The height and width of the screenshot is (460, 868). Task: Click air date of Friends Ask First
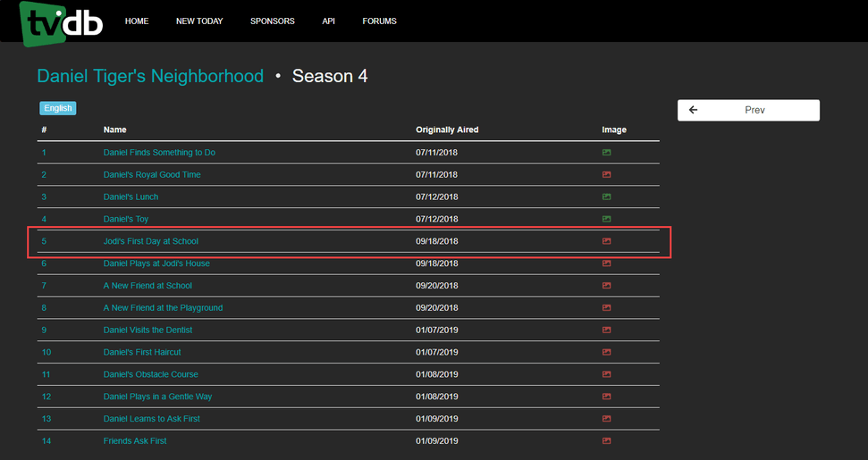pyautogui.click(x=437, y=440)
